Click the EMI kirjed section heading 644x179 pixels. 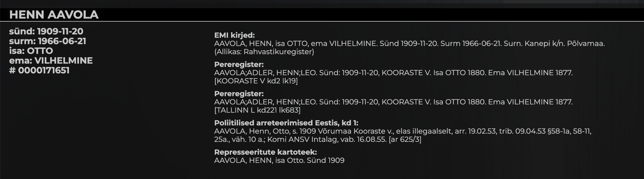[x=234, y=35]
